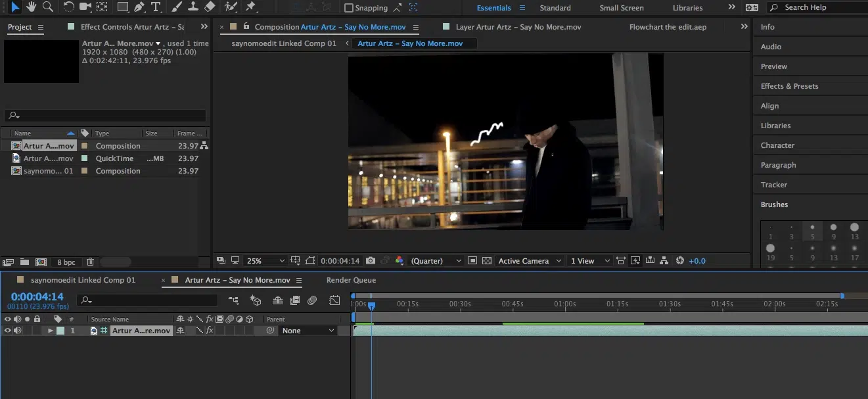Screen dimensions: 868x399
Task: Click the teal label color swatch of layer 1
Action: 60,331
